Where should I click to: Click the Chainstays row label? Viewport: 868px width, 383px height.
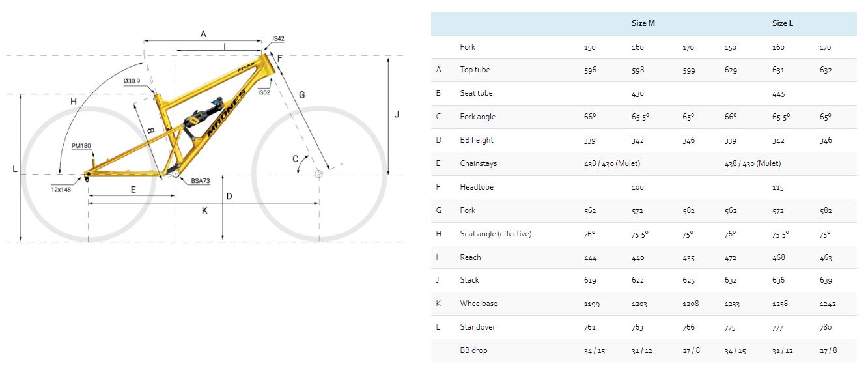478,163
